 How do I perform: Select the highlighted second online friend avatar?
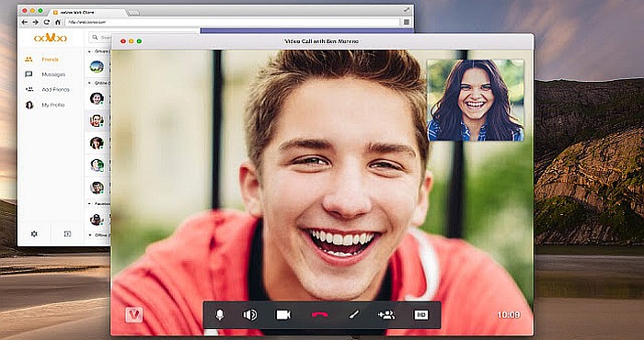pyautogui.click(x=97, y=120)
